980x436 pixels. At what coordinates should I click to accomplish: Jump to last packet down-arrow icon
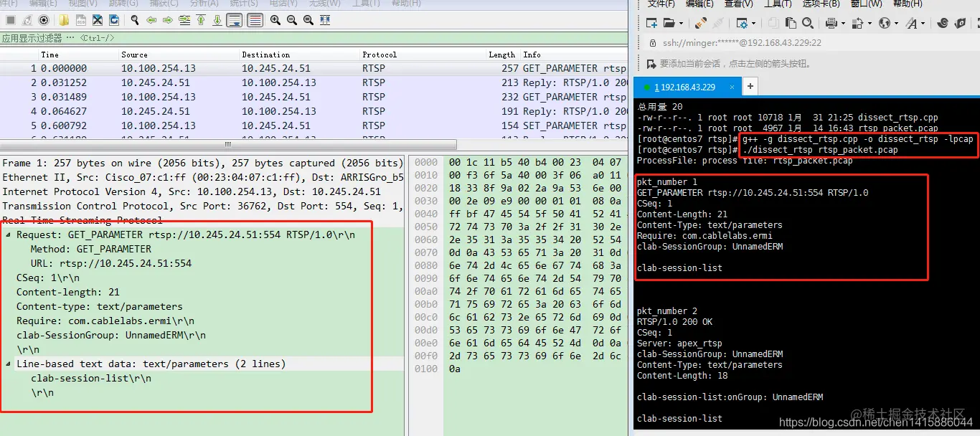[x=217, y=20]
